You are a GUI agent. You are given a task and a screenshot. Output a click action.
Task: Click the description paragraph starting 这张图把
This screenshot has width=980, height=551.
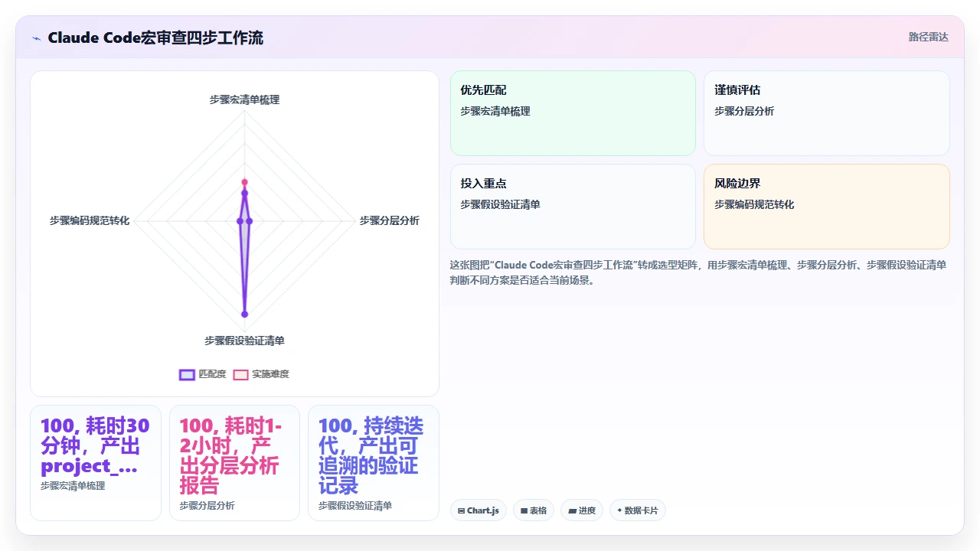[698, 272]
